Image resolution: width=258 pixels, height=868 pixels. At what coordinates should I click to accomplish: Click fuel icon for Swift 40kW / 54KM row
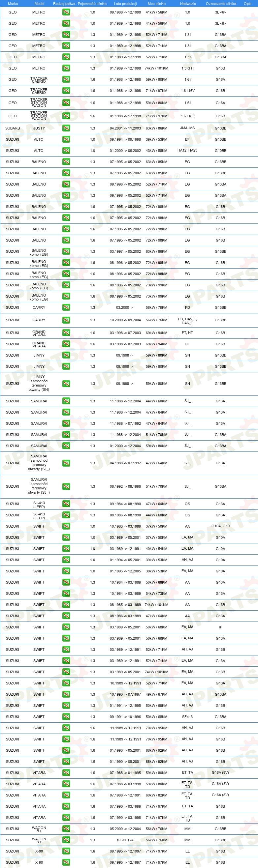(66, 549)
